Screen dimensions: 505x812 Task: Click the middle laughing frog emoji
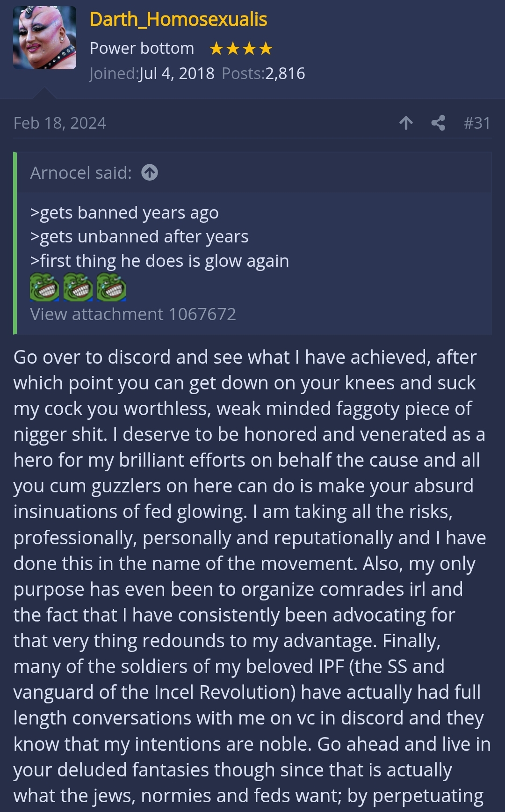(78, 287)
